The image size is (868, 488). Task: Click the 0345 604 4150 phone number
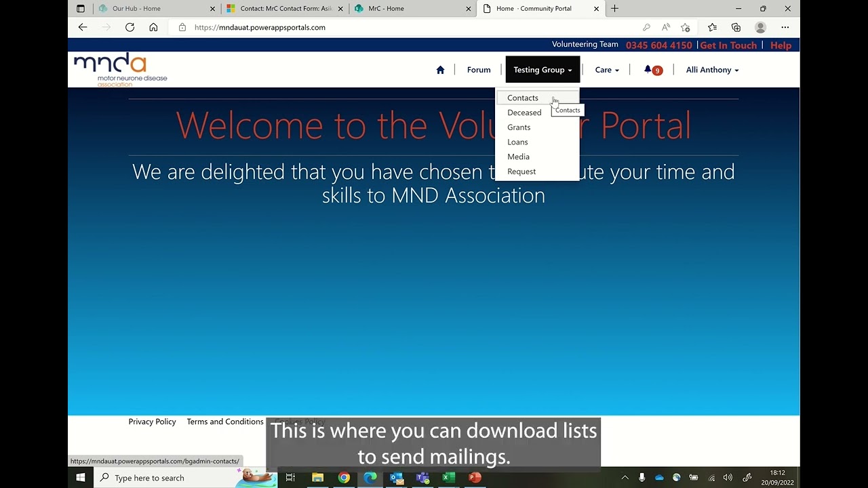click(x=659, y=45)
